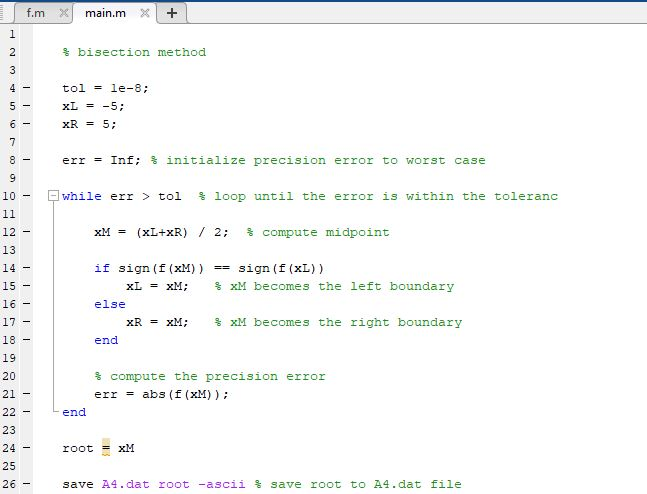Click 'err = abs(f(xM));' statement
647x494 pixels.
pos(161,395)
